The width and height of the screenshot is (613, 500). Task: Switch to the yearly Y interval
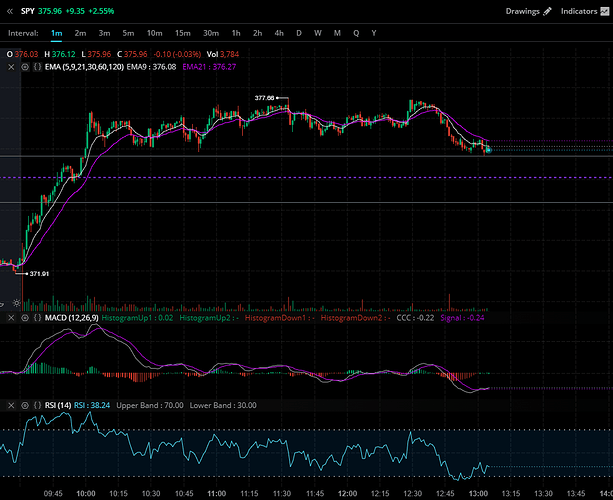pos(374,33)
